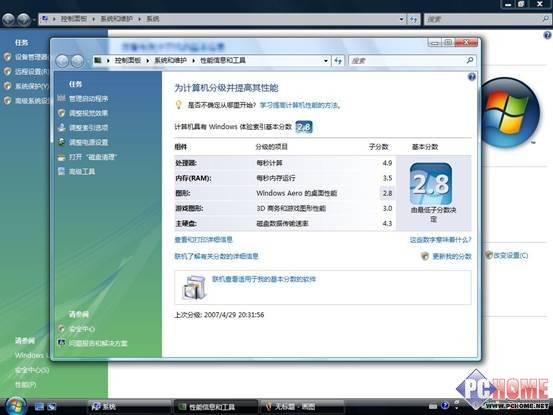
Task: Switch to 无标题 - 画图 taskbar item
Action: tap(302, 407)
